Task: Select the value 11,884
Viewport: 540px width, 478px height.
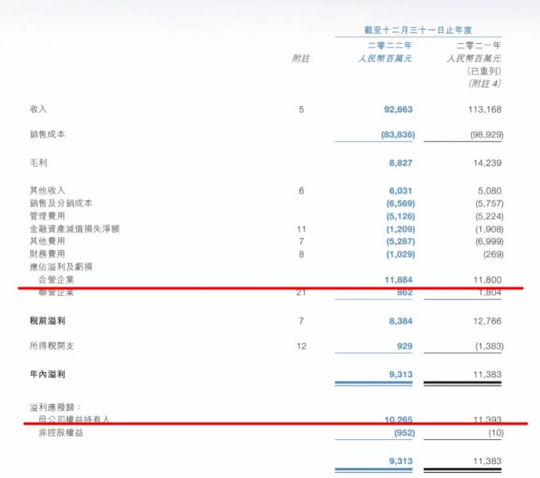Action: pos(398,280)
